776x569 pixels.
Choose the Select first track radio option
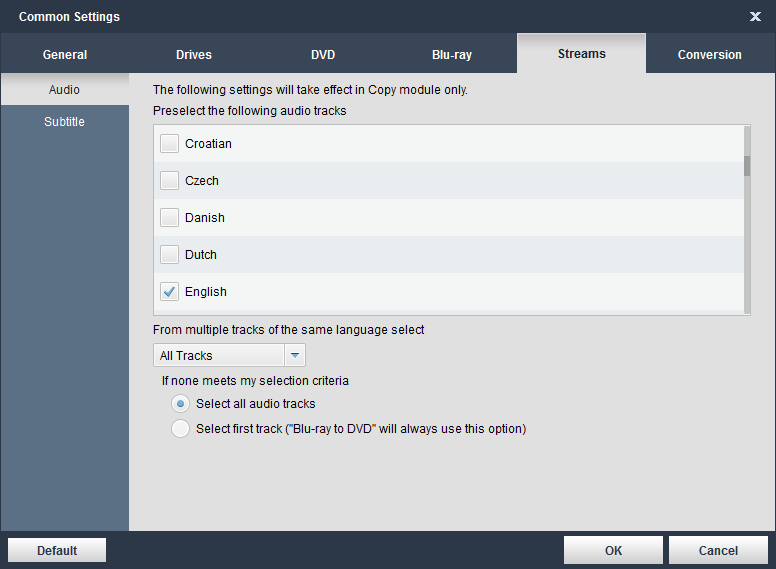point(180,429)
